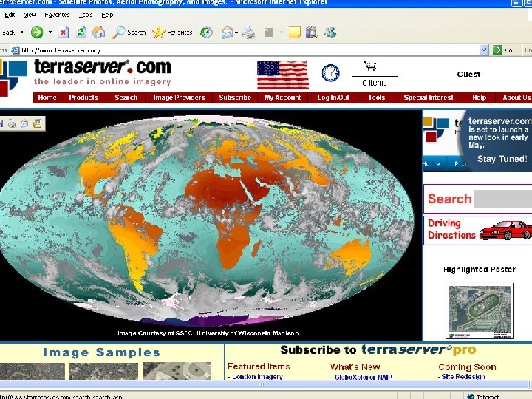
Task: Open Special Interest navigation tab
Action: point(429,98)
